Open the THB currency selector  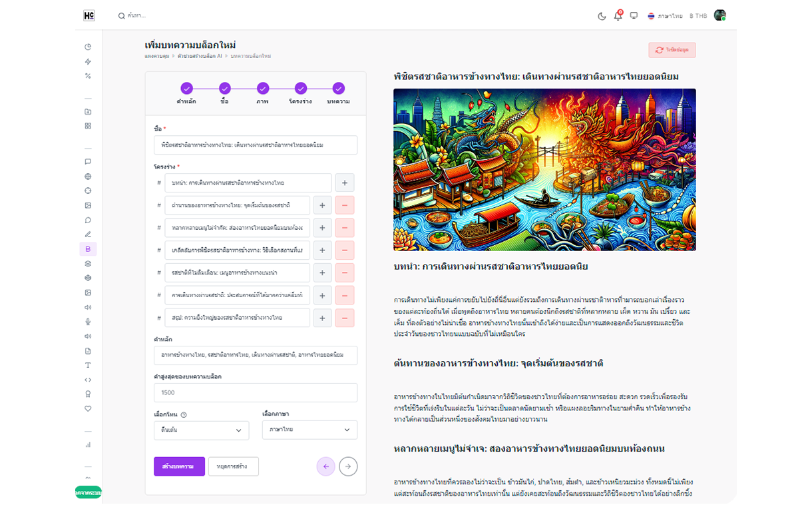coord(698,16)
